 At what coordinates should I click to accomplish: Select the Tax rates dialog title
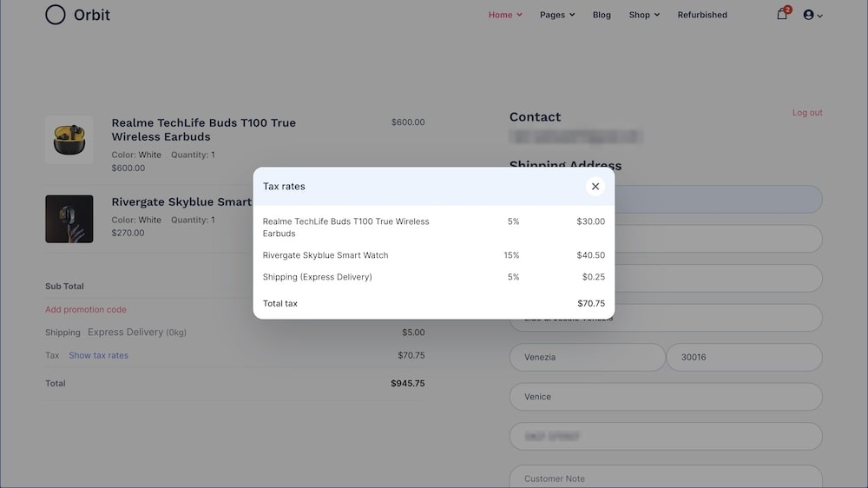(x=284, y=187)
